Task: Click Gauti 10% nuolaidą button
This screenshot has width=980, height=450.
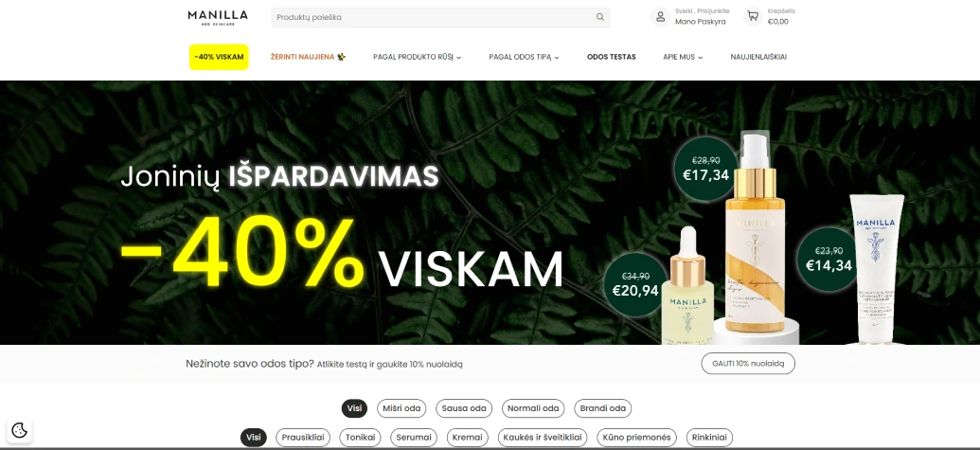Action: point(748,364)
